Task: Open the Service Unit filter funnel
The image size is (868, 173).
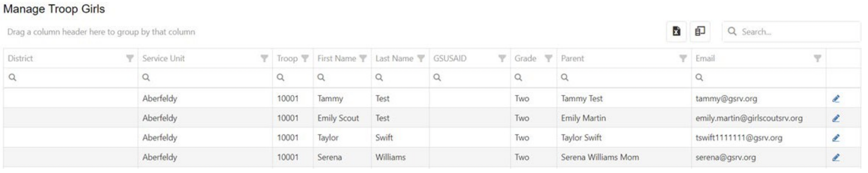Action: pyautogui.click(x=264, y=58)
